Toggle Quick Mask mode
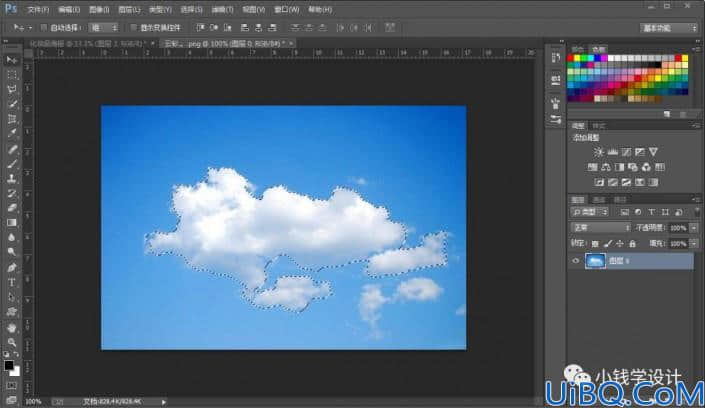Viewport: 705px width, 408px height. pos(12,386)
